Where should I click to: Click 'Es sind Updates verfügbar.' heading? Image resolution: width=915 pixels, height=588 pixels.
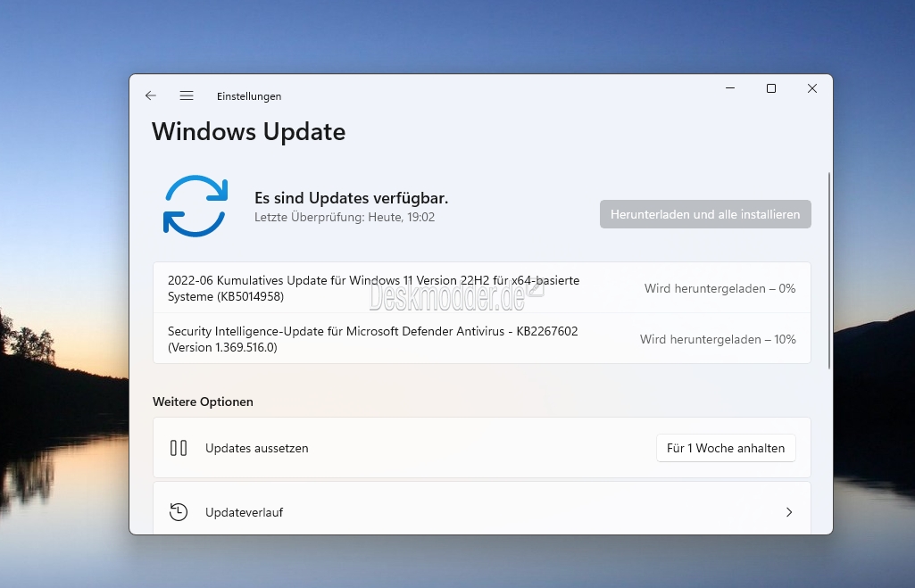[x=352, y=198]
